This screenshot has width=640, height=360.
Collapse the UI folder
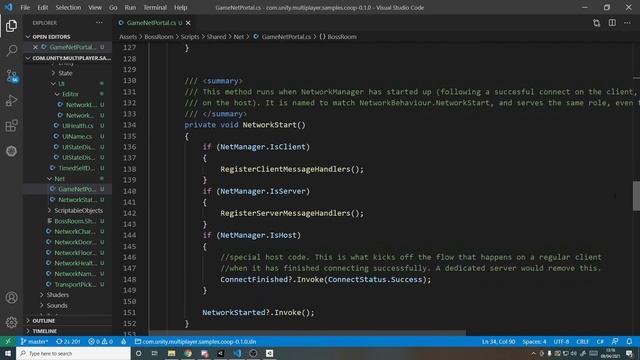[x=60, y=84]
